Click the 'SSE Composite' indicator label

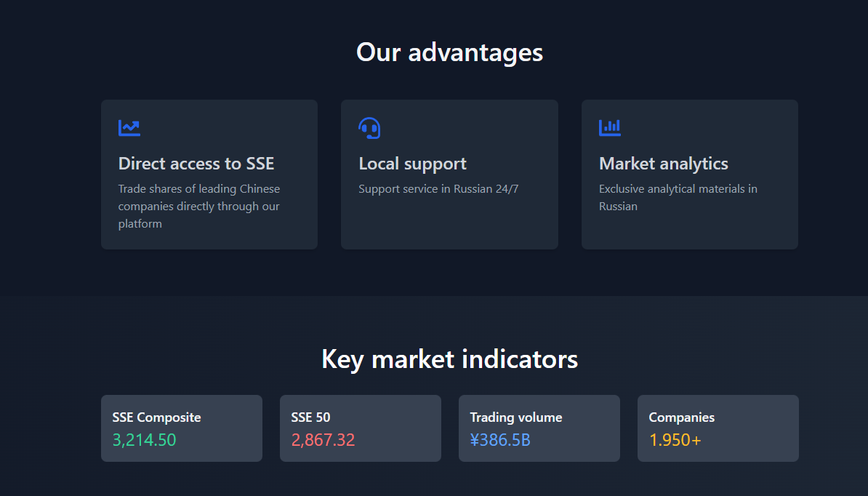point(156,417)
